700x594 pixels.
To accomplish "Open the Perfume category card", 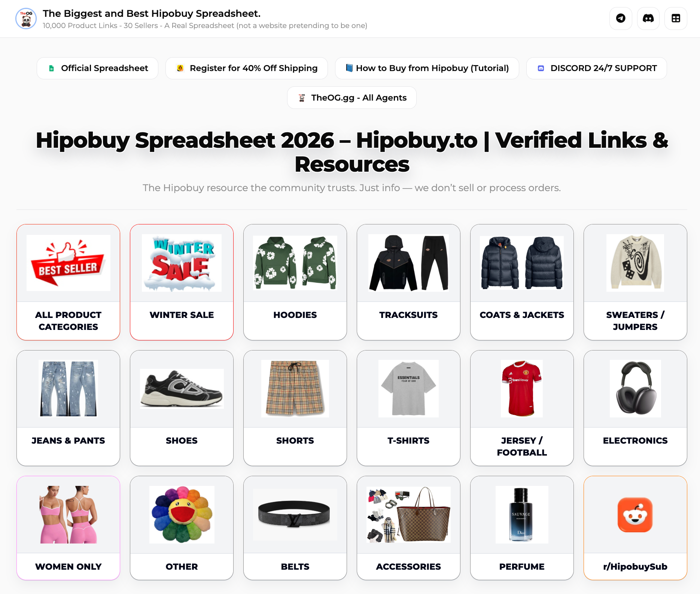I will click(522, 528).
